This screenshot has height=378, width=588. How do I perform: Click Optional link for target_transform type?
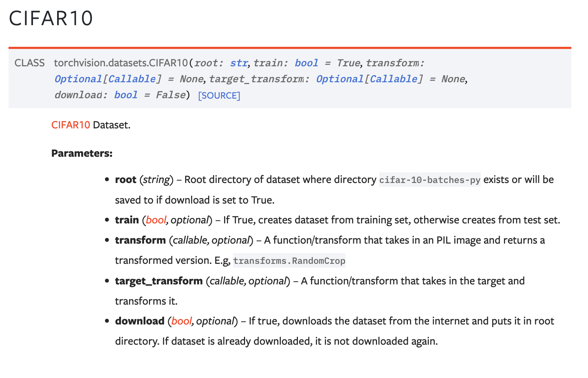click(x=340, y=79)
